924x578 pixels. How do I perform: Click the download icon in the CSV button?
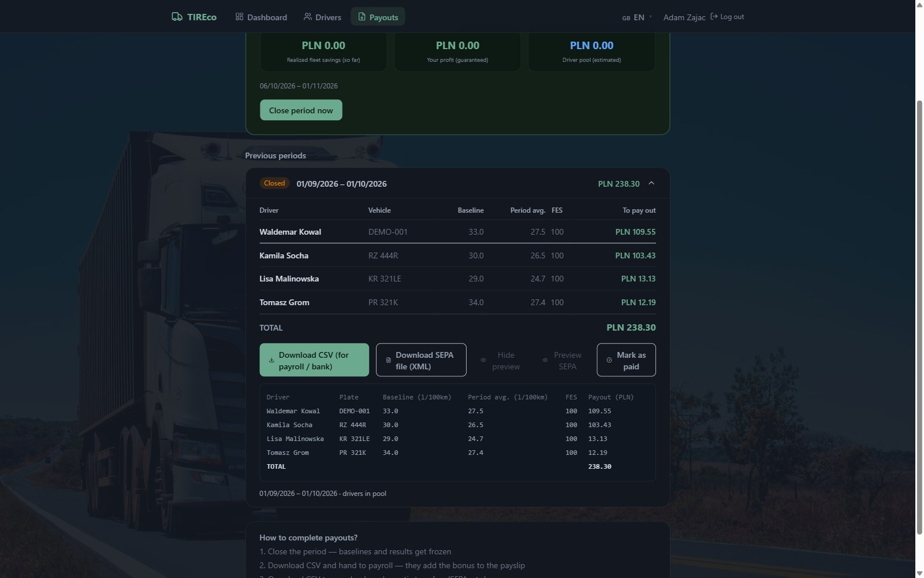click(271, 360)
